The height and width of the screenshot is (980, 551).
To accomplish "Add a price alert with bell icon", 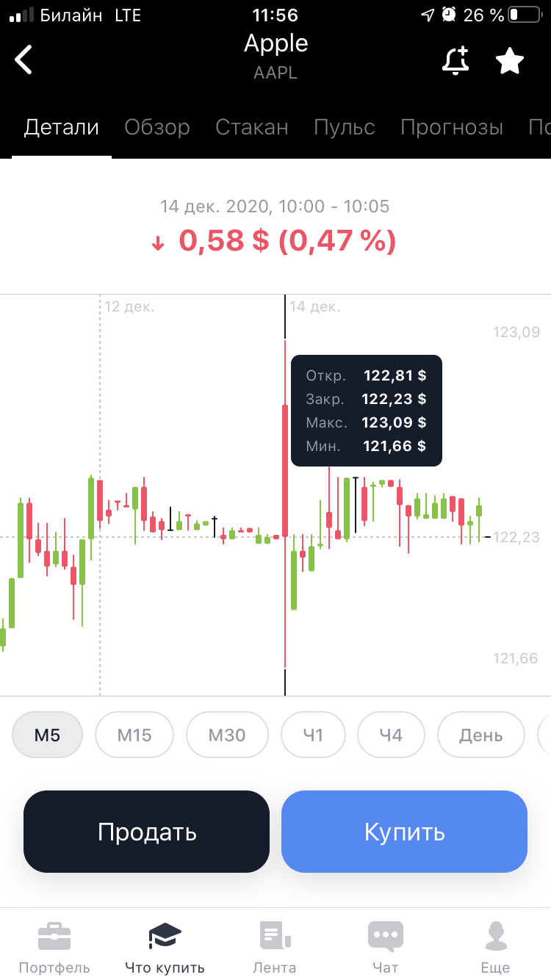I will pyautogui.click(x=455, y=60).
